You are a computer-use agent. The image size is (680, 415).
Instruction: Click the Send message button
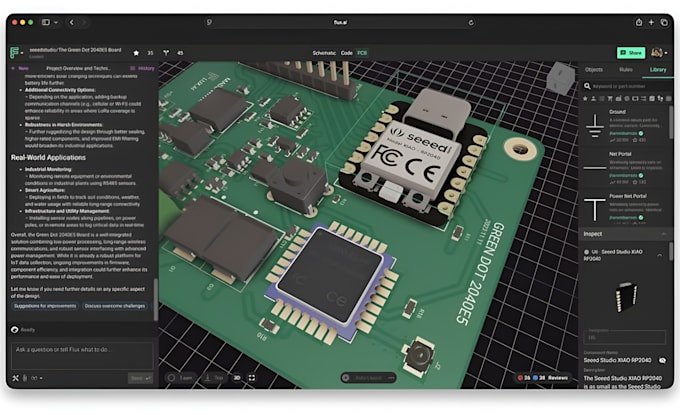pyautogui.click(x=140, y=379)
